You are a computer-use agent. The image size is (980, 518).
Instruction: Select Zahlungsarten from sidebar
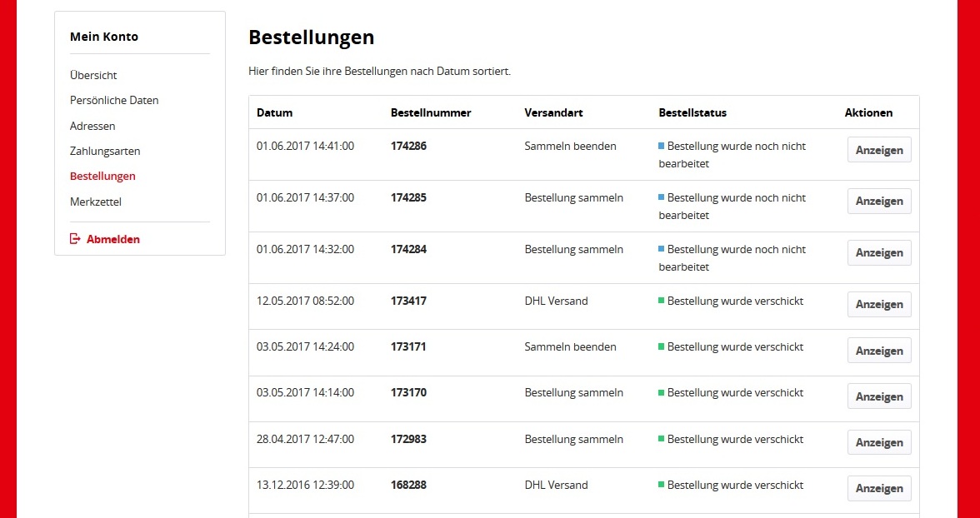105,151
